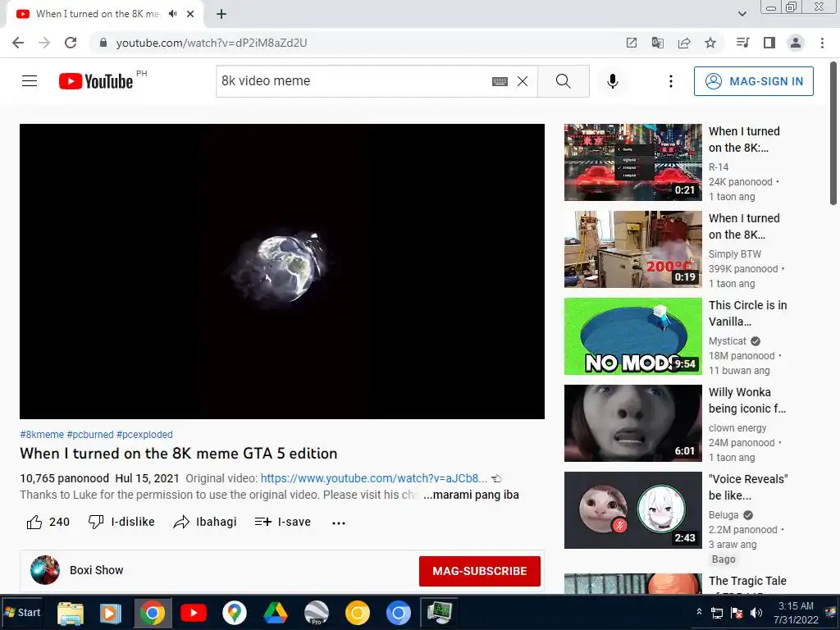
Task: Open the File Explorer taskbar icon
Action: pyautogui.click(x=71, y=613)
